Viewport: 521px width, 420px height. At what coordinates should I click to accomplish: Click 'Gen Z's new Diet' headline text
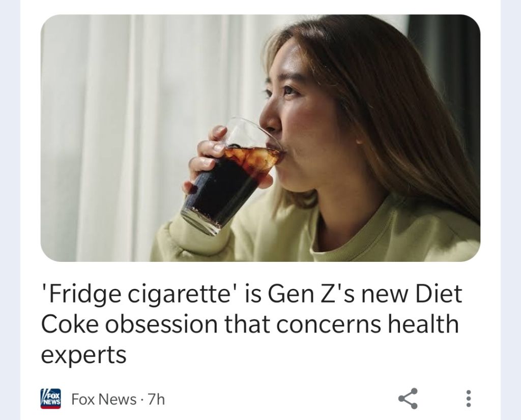pos(364,293)
